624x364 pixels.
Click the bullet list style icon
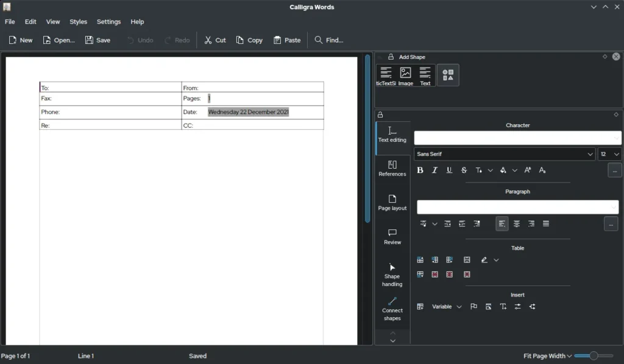pyautogui.click(x=423, y=224)
